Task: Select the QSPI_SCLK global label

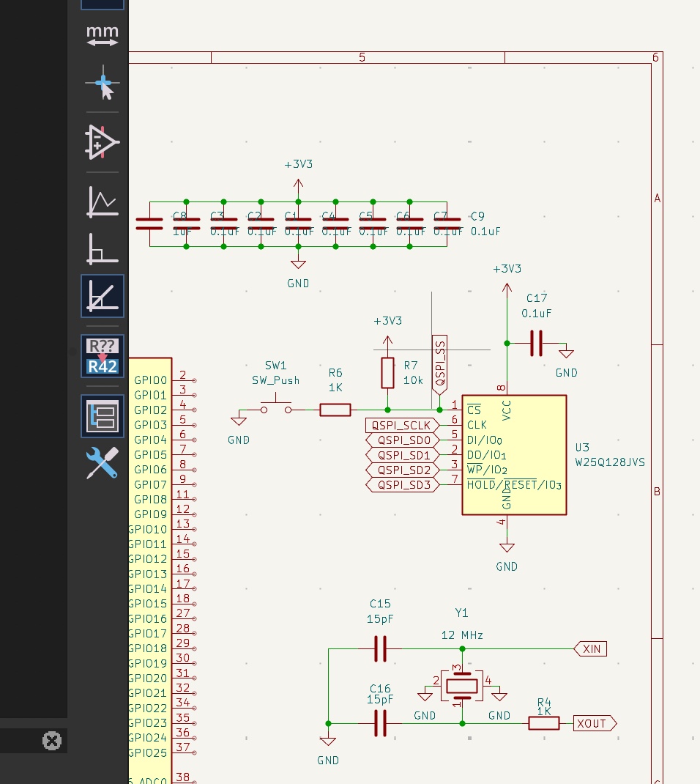Action: point(401,425)
